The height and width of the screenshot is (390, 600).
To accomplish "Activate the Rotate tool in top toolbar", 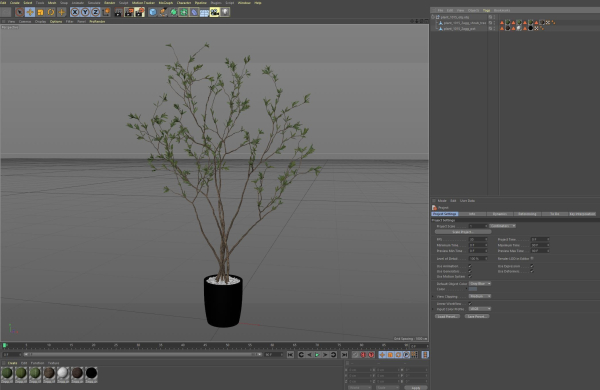I will click(x=51, y=12).
